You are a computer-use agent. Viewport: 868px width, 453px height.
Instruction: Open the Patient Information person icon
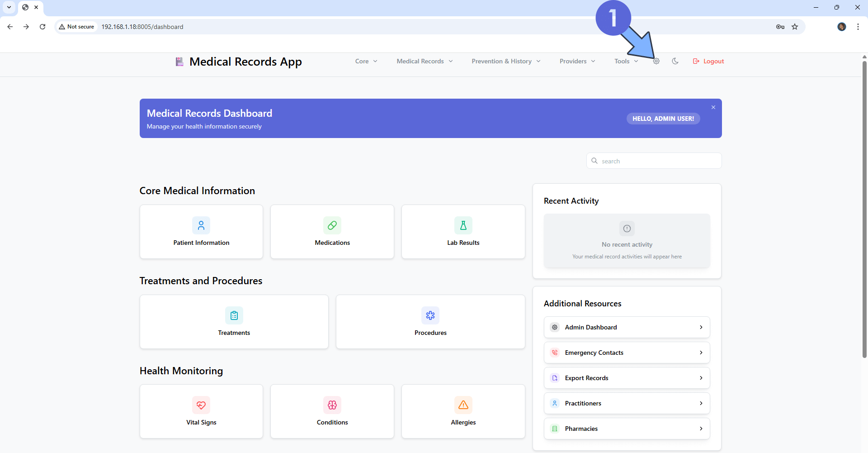coord(201,225)
